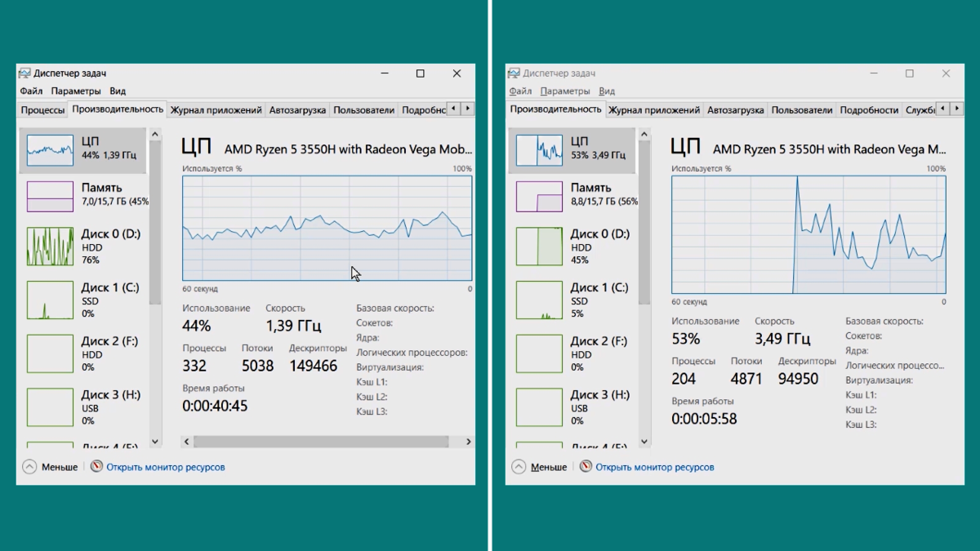Viewport: 980px width, 551px height.
Task: Click uptime value 0:00:40:45
Action: point(215,406)
